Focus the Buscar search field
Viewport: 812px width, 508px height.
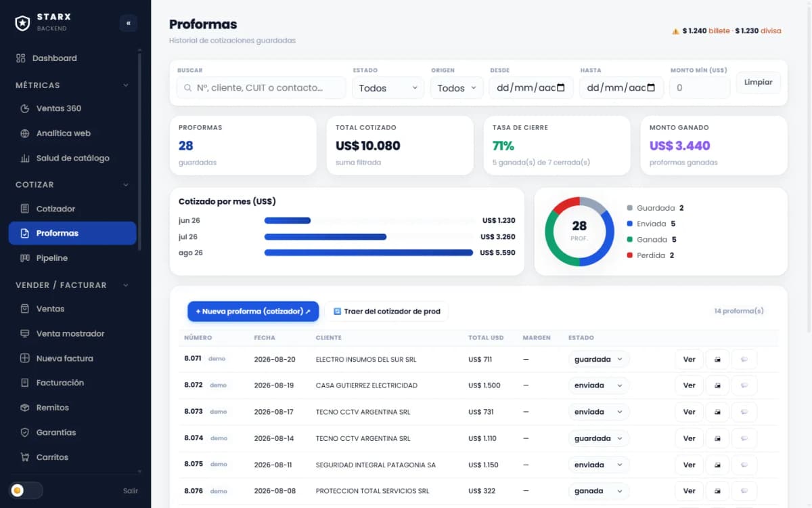click(261, 88)
